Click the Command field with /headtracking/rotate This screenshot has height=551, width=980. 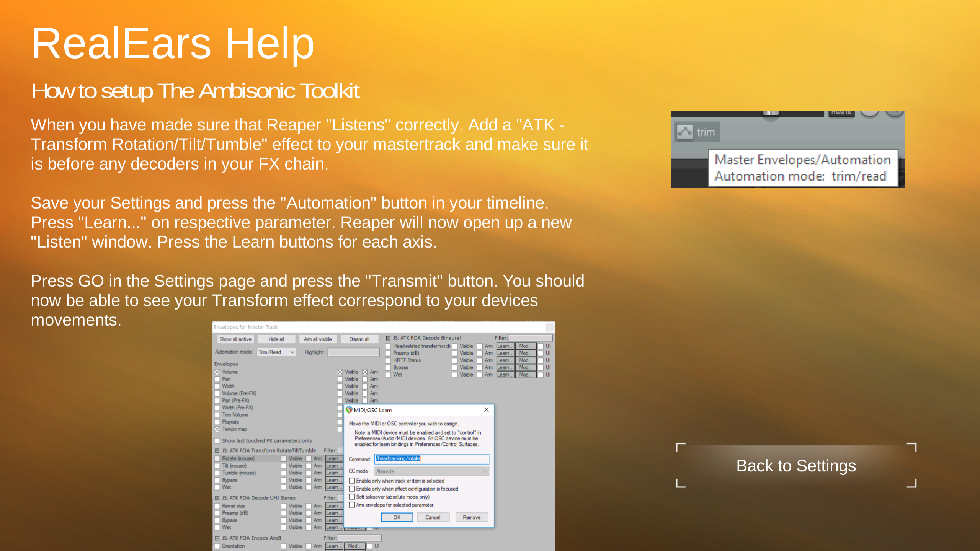click(431, 459)
